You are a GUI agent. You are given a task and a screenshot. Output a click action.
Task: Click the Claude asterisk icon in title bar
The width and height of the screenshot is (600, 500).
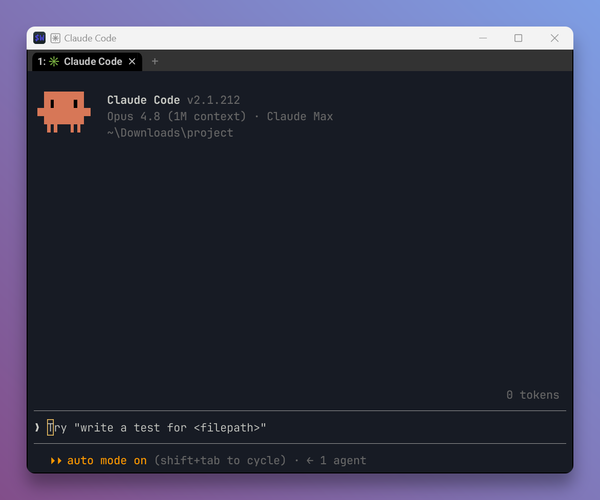pyautogui.click(x=55, y=38)
